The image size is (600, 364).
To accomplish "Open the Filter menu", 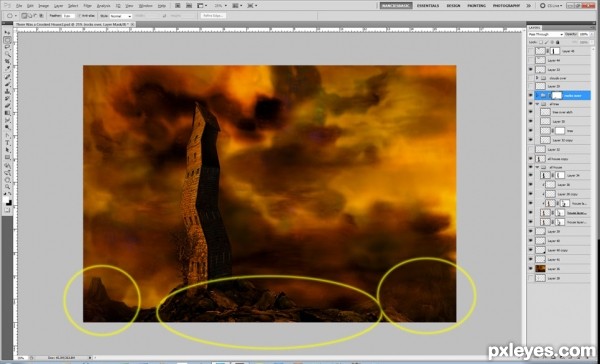I will coord(88,6).
